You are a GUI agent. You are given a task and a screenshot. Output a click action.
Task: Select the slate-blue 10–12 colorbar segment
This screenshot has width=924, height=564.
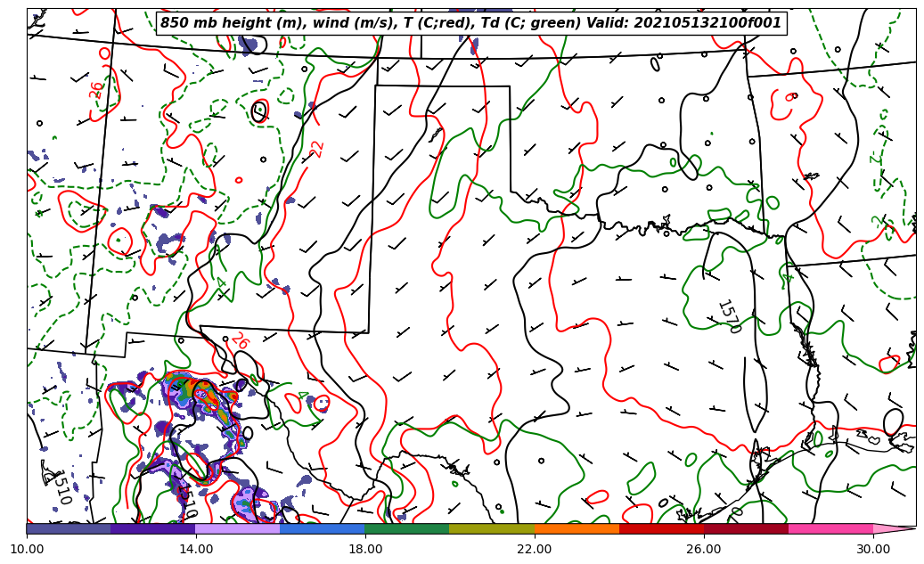69,528
